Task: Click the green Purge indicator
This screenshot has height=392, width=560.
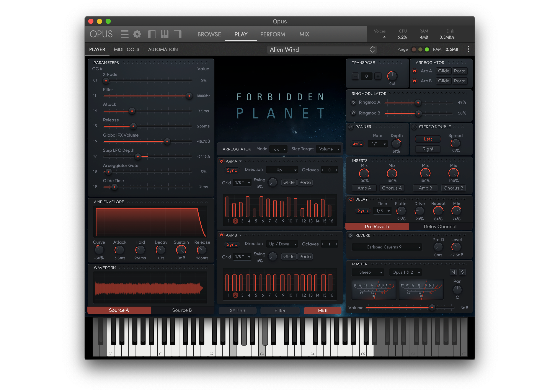Action: (427, 49)
